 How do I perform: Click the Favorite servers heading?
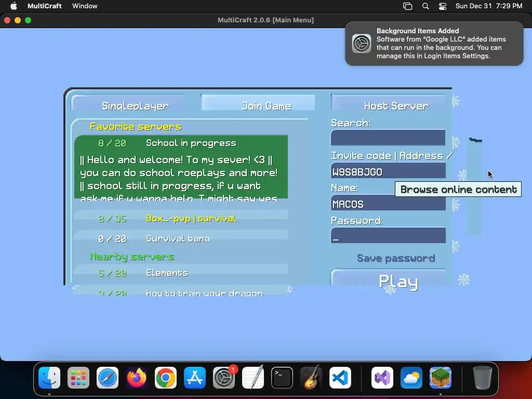[136, 127]
